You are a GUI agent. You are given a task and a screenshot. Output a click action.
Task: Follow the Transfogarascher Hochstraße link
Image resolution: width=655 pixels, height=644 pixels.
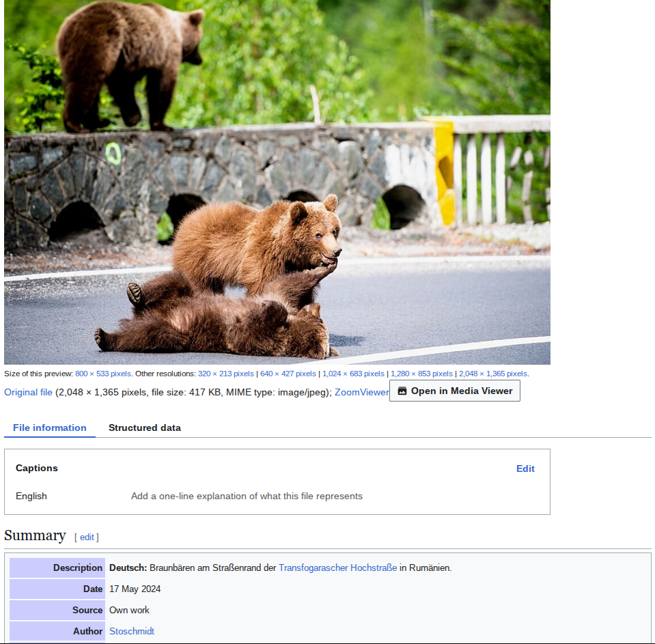click(x=337, y=568)
